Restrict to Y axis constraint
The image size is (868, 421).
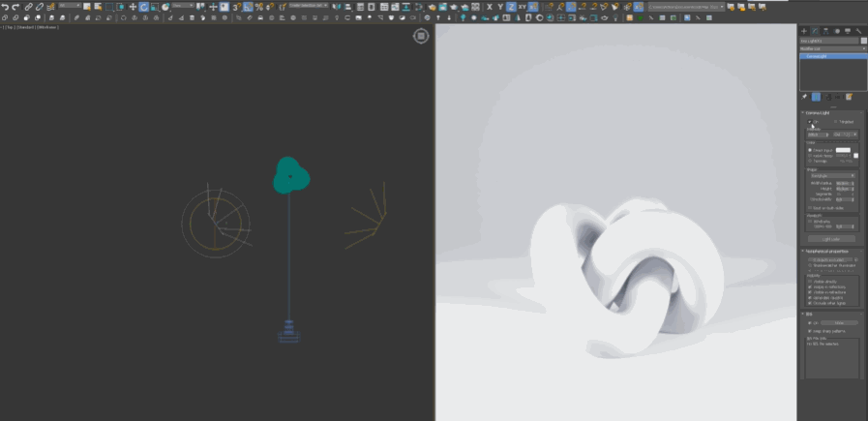pos(500,7)
